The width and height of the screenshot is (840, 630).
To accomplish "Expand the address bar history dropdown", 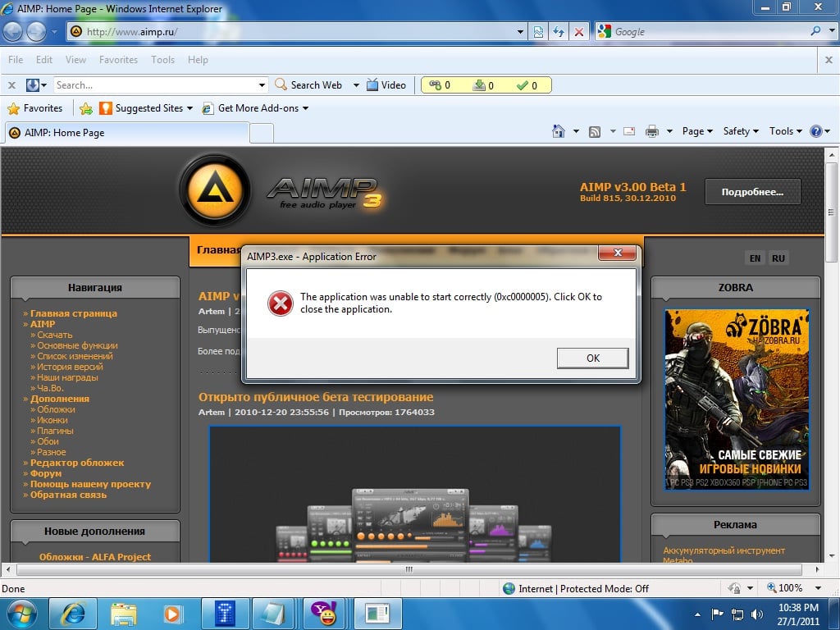I will tap(519, 32).
